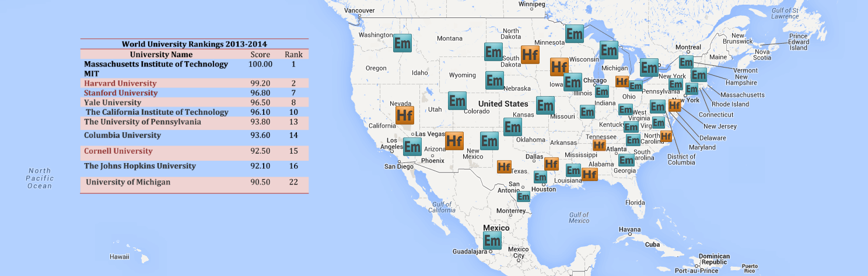The height and width of the screenshot is (276, 868).
Task: Select 'The University of Pennsylvania' row
Action: pos(194,122)
